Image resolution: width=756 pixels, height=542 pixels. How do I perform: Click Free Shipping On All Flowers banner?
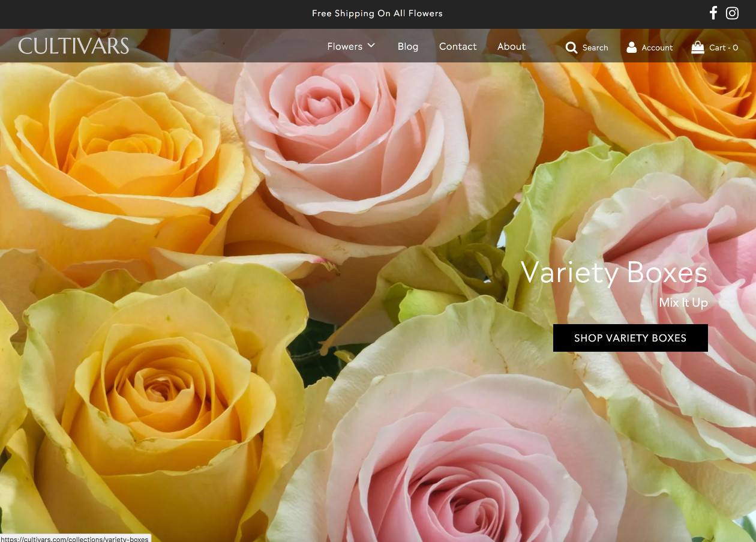click(377, 13)
